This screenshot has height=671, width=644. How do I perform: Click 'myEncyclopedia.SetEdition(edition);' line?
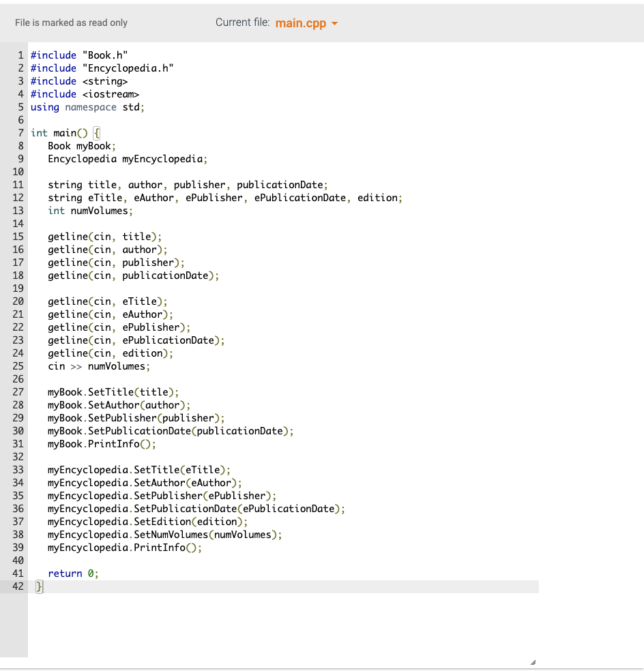pos(148,522)
